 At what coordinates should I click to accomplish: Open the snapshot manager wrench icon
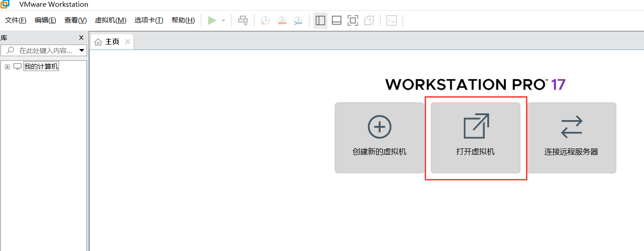[298, 21]
